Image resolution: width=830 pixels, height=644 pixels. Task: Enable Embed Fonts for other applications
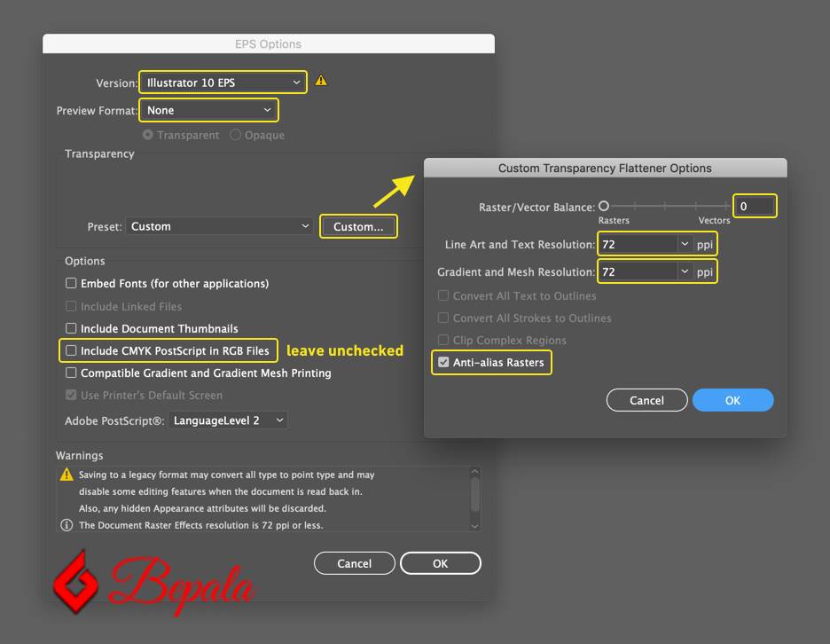point(71,282)
